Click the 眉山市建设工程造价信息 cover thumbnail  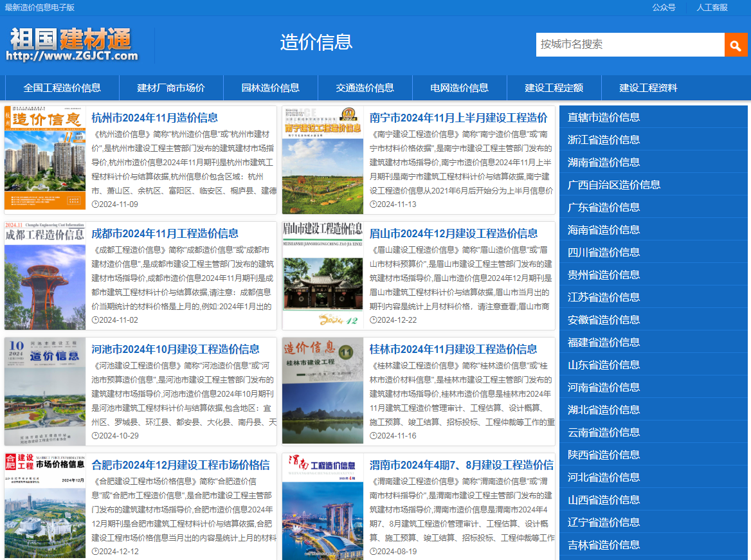click(x=323, y=275)
